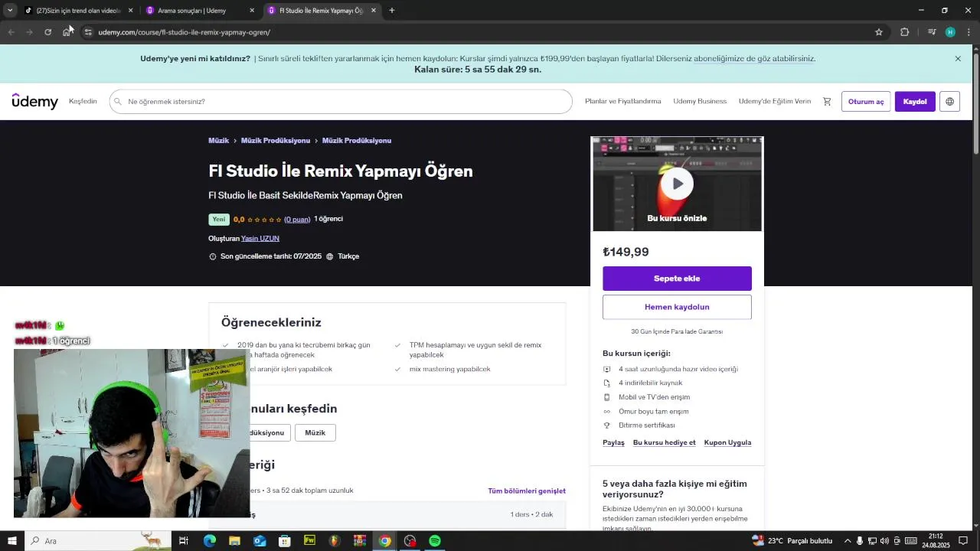Click the Paylaş link
The height and width of the screenshot is (551, 980).
point(613,442)
